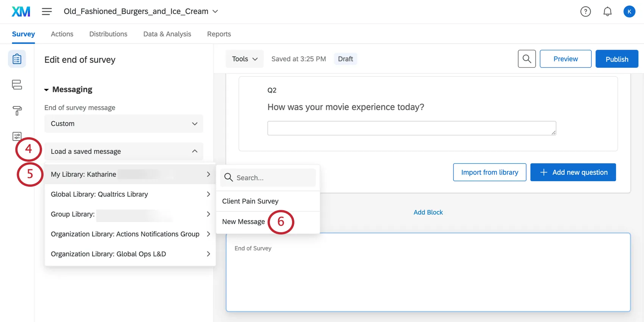Open the hamburger navigation menu
This screenshot has height=322, width=644.
[x=47, y=12]
